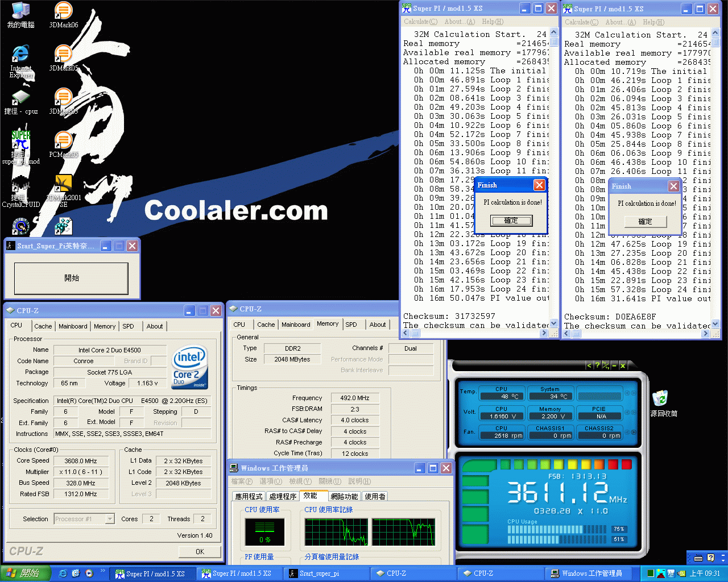Open the 使用者 tab in Task Manager

pyautogui.click(x=375, y=496)
